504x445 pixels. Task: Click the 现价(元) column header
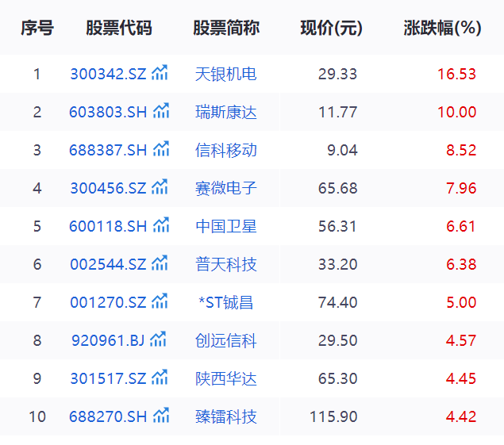coord(331,29)
